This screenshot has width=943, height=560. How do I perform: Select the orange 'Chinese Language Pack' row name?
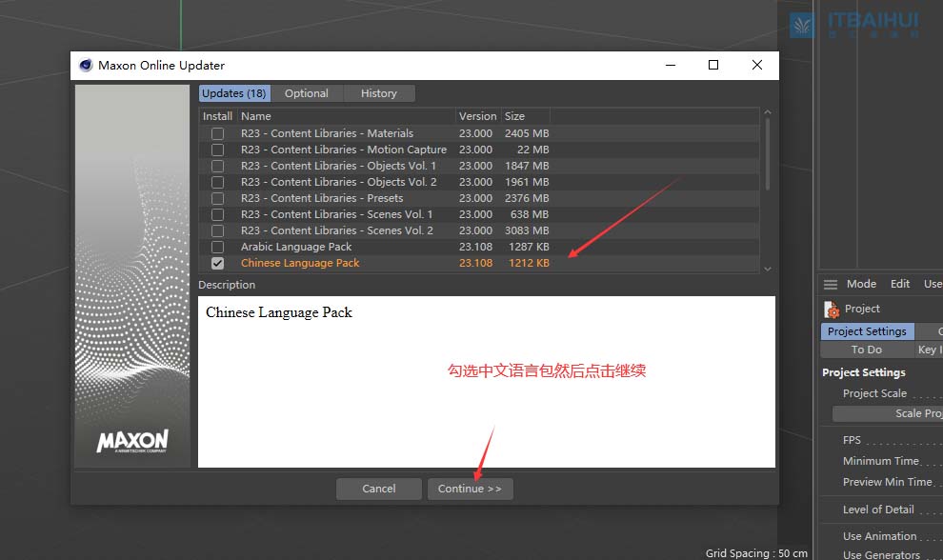300,264
